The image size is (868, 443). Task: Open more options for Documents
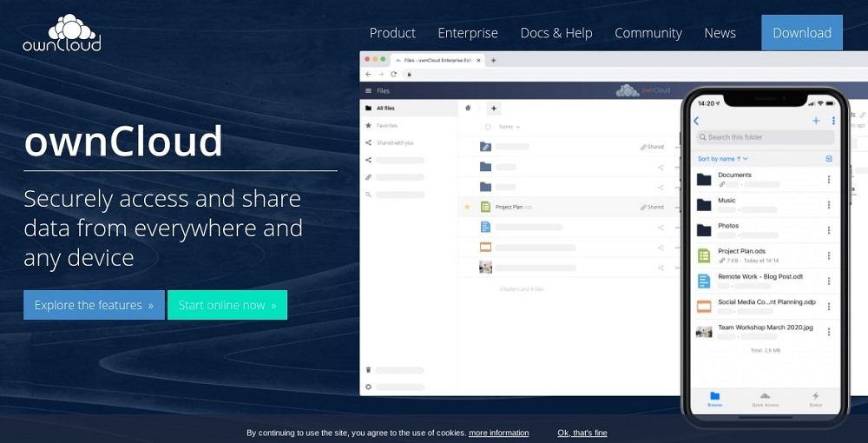coord(829,180)
